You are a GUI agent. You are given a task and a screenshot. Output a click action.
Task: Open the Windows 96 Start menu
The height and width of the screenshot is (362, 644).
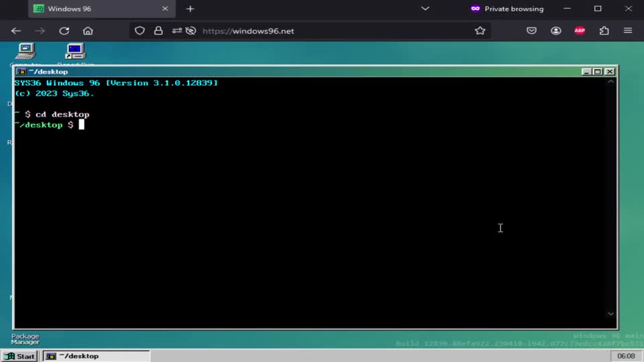click(x=19, y=356)
